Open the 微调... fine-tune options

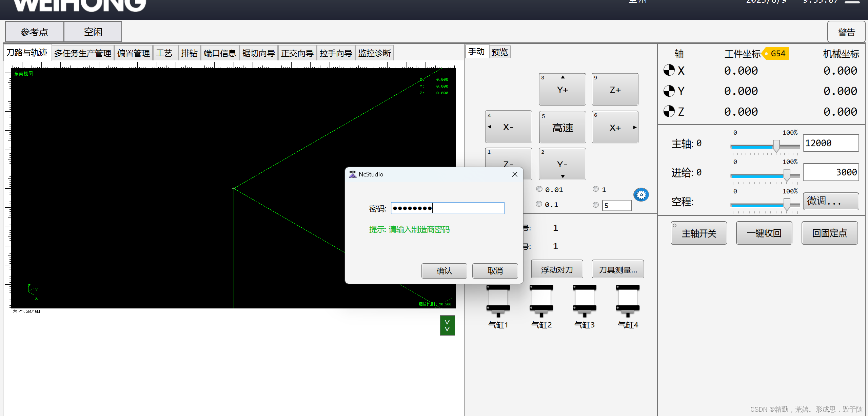click(x=830, y=201)
